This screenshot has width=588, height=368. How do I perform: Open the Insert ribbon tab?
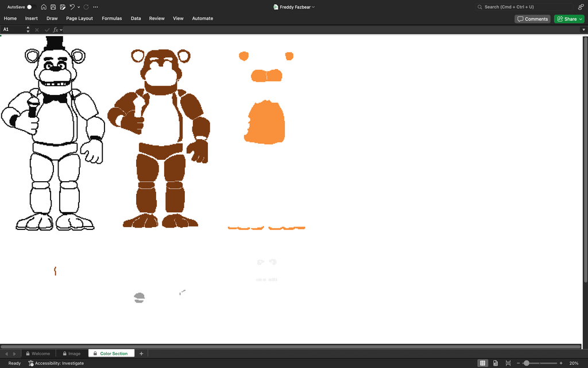click(32, 18)
